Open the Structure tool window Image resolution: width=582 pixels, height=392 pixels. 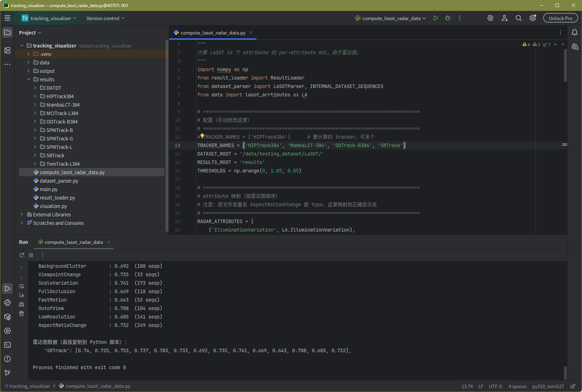[7, 50]
